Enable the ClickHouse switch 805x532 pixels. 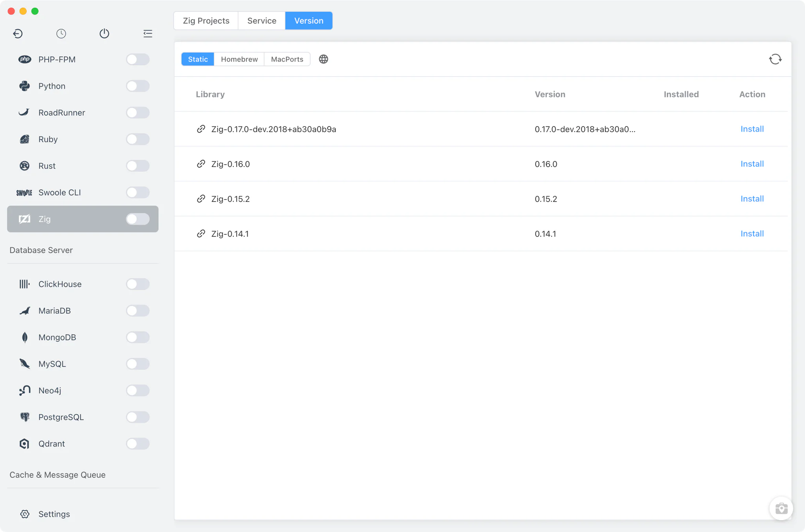coord(138,284)
